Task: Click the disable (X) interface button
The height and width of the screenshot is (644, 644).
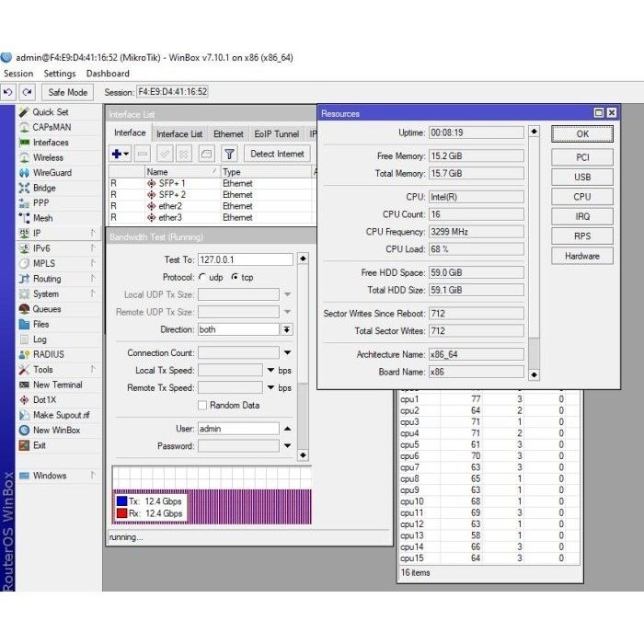Action: (184, 154)
